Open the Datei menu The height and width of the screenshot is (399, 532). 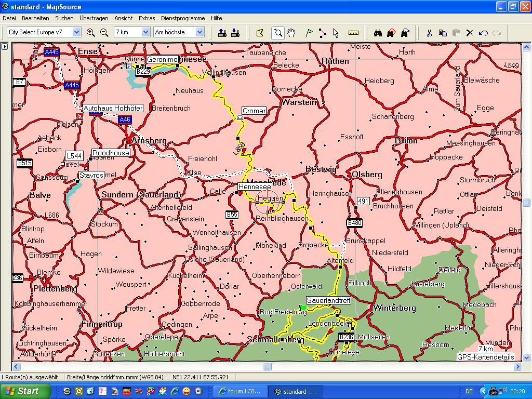pos(9,18)
